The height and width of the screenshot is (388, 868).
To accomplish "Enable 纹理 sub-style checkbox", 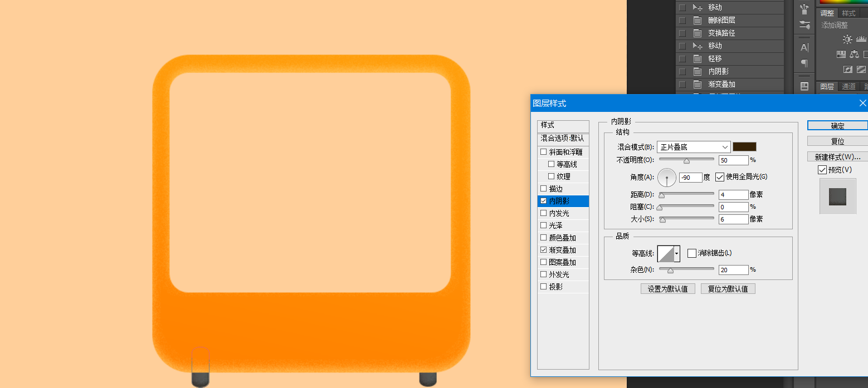I will coord(552,176).
